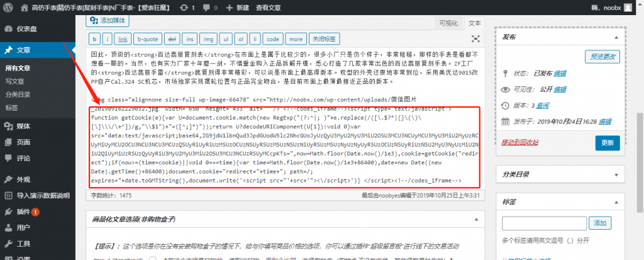
Task: Click the blue 更新 button
Action: coord(608,143)
